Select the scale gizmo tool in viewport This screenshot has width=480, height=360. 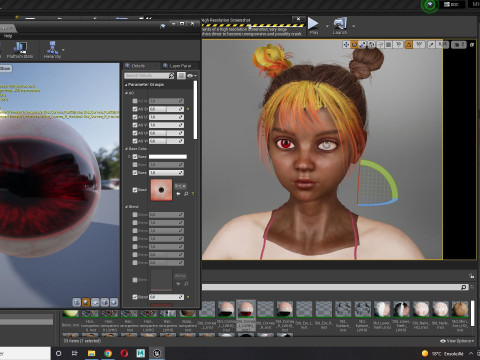pos(362,44)
